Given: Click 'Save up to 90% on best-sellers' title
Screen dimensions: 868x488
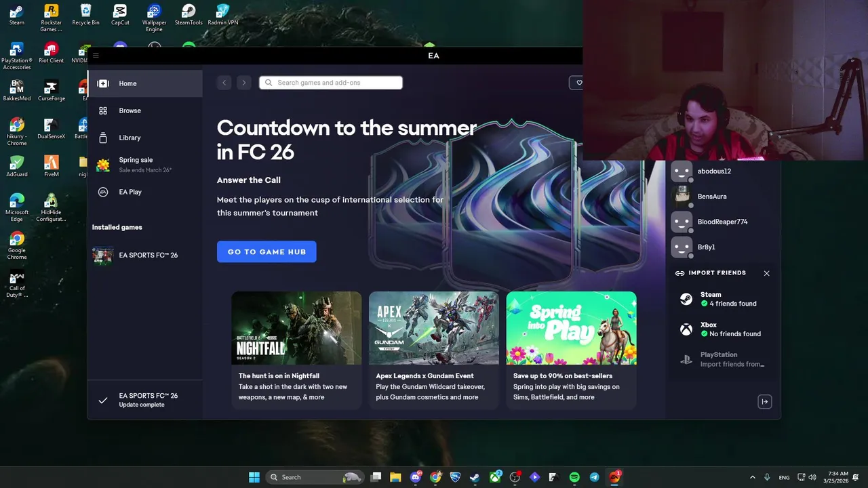Looking at the screenshot, I should [x=563, y=375].
